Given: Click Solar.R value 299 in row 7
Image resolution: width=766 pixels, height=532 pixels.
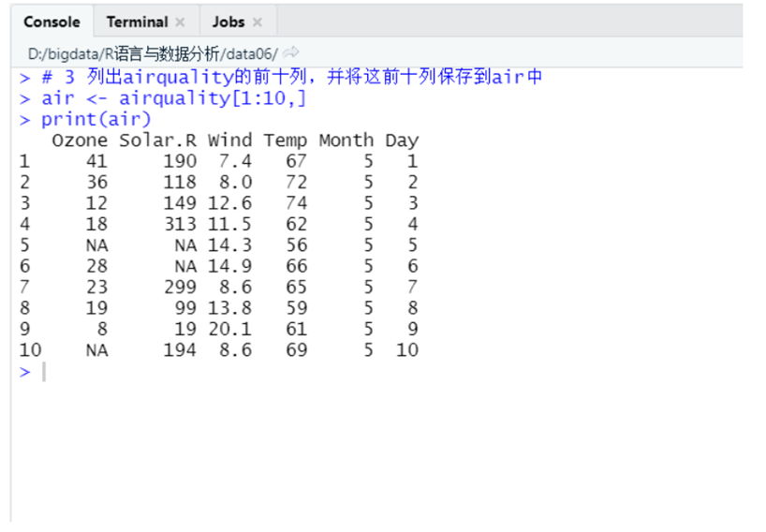Looking at the screenshot, I should click(180, 288).
